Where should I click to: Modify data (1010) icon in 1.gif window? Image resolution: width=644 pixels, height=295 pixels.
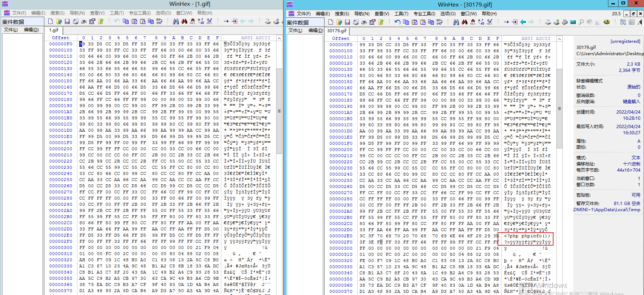pyautogui.click(x=159, y=21)
